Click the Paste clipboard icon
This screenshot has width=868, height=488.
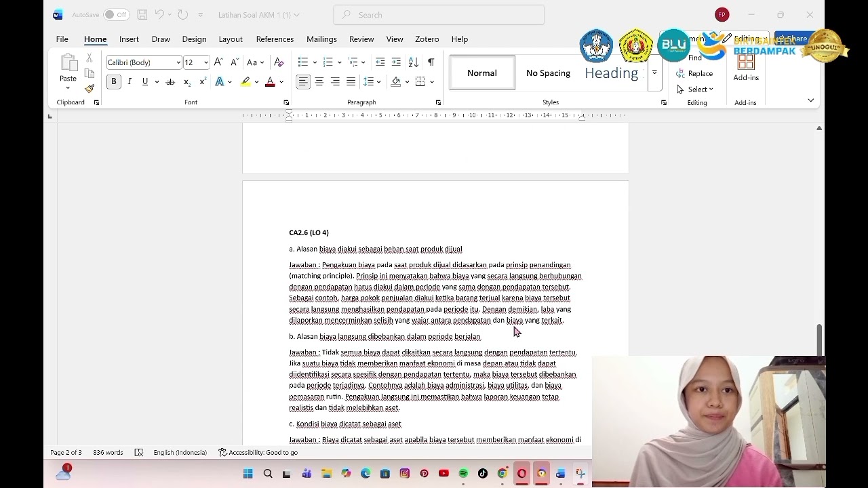[x=68, y=63]
